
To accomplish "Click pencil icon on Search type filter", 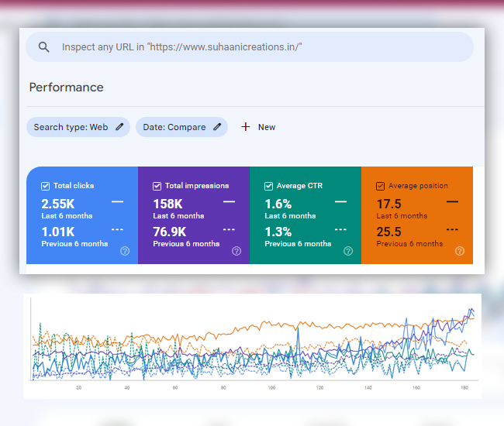I will click(119, 127).
